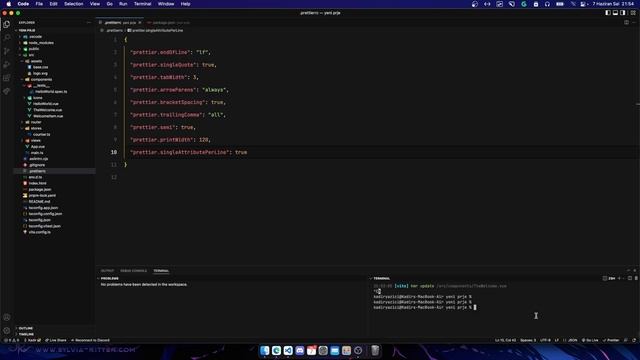The width and height of the screenshot is (640, 360).
Task: Click Live Share in status bar
Action: [56, 340]
